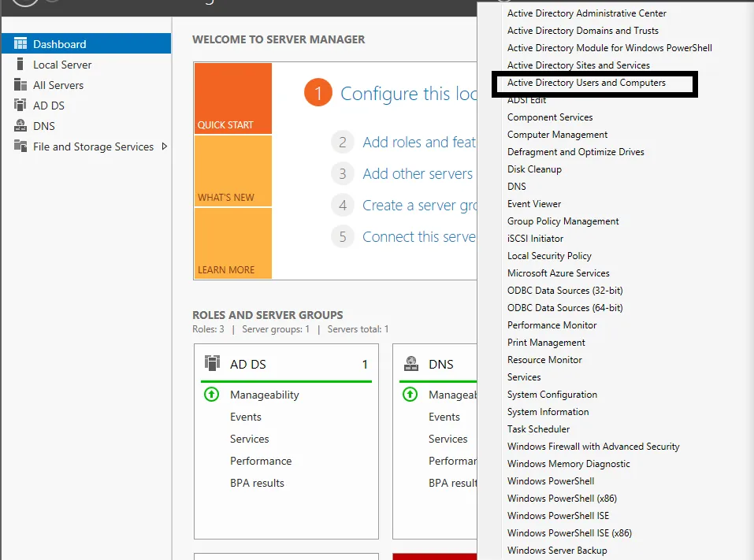Click the AD DS tile header icon

coord(212,363)
